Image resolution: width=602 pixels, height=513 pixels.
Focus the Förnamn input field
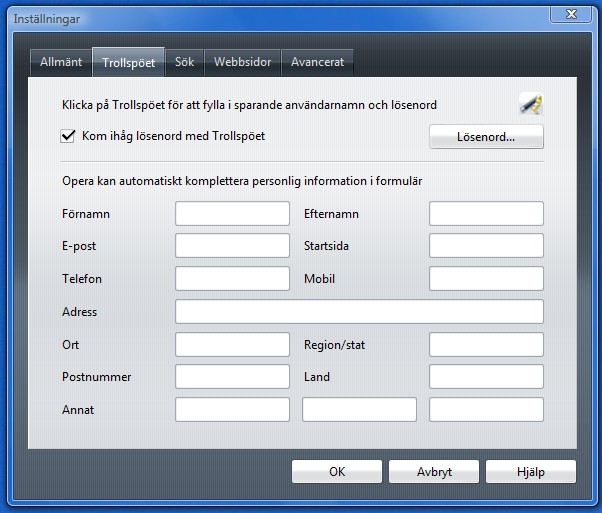click(x=232, y=213)
